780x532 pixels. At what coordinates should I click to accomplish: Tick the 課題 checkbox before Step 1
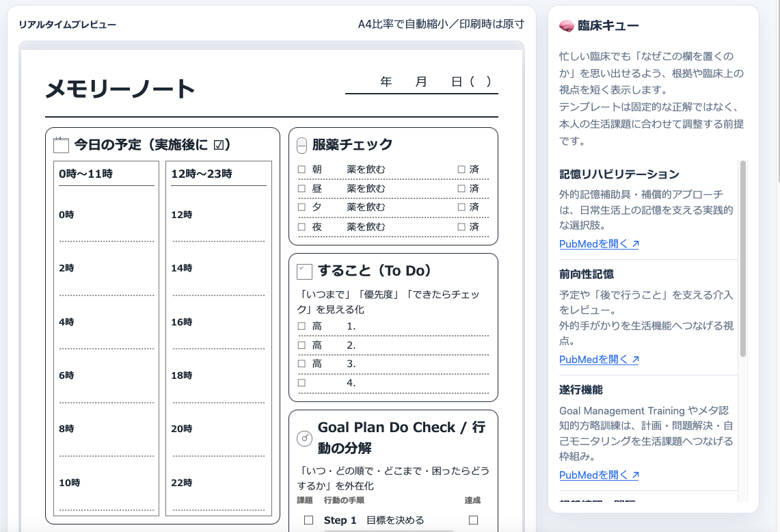click(308, 520)
